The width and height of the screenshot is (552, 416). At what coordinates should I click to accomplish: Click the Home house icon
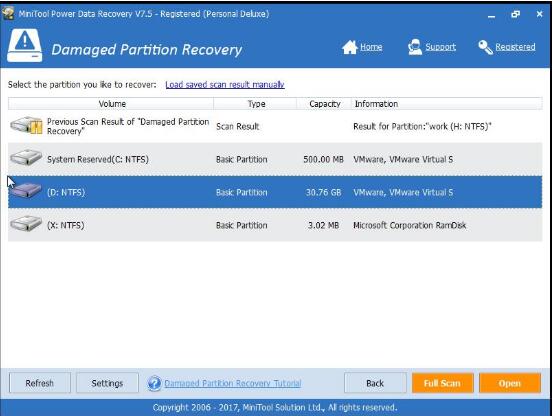pos(349,47)
